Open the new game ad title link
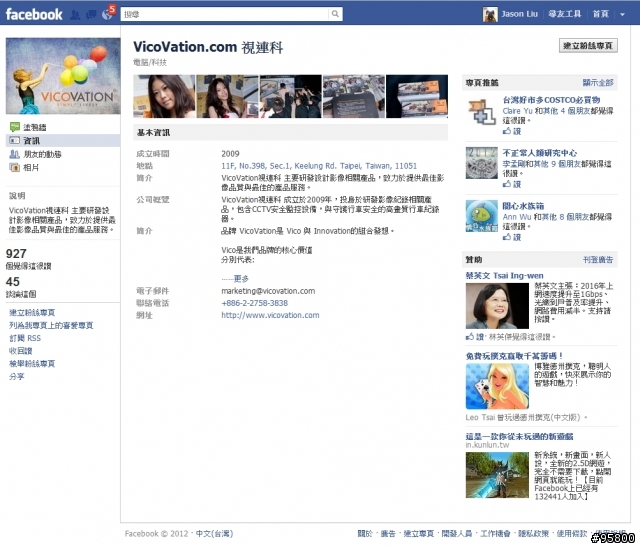 519,436
